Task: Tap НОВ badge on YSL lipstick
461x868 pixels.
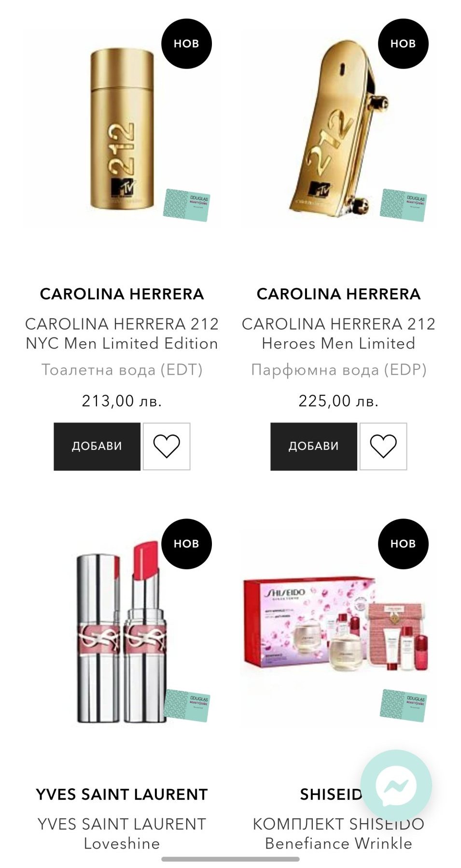Action: point(186,544)
